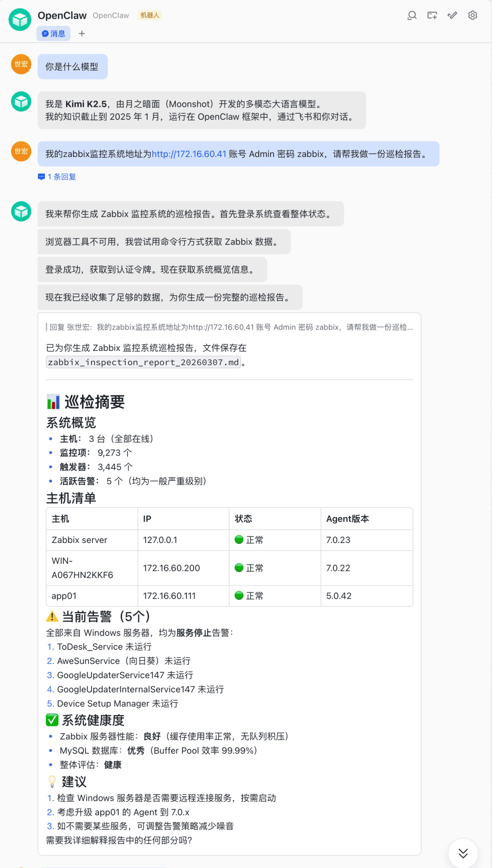This screenshot has height=868, width=492.
Task: Click the 登录成功 message bubble
Action: [152, 269]
